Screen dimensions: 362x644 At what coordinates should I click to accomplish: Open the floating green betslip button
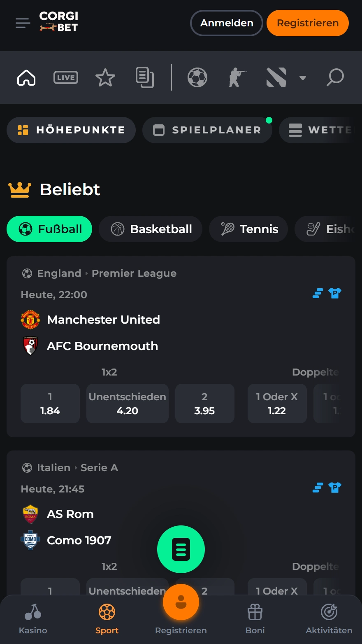pos(181,549)
